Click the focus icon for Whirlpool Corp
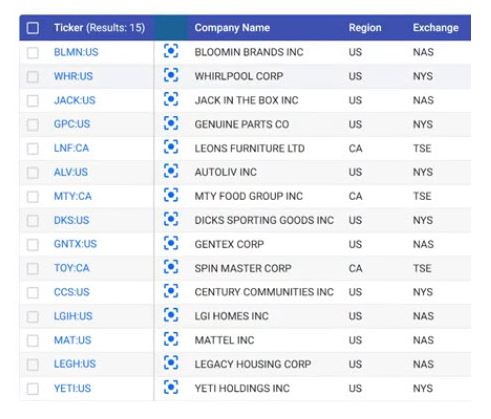This screenshot has height=419, width=491. tap(171, 75)
